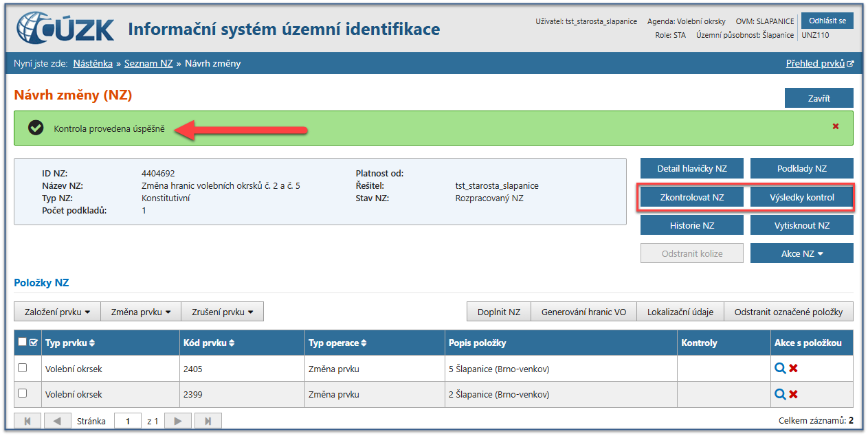Go to Seznam NZ breadcrumb link
The image size is (868, 436).
click(x=148, y=64)
